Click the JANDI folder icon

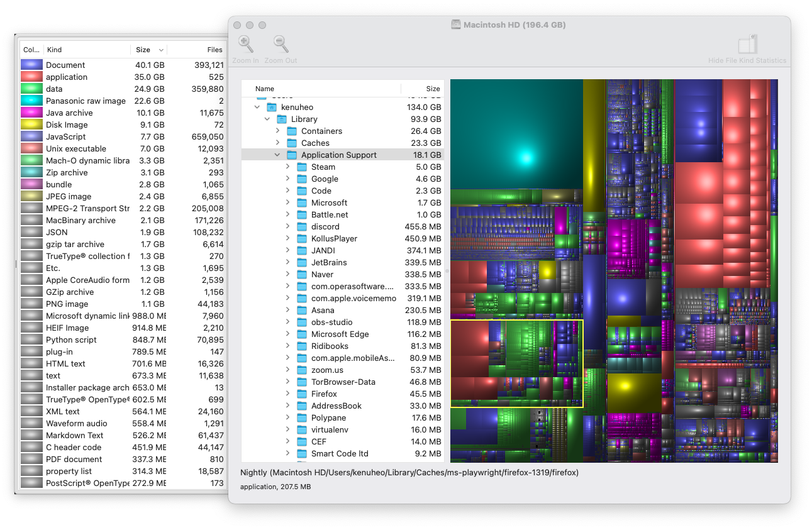[301, 251]
